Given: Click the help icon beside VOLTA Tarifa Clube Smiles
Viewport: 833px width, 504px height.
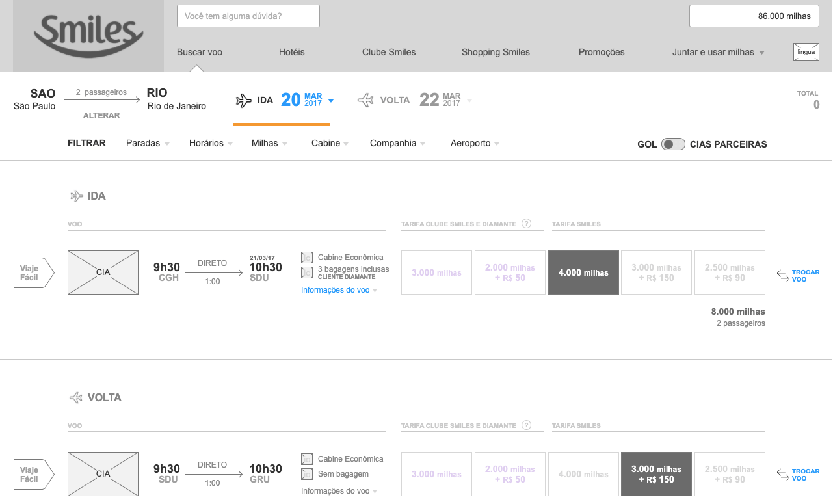Looking at the screenshot, I should click(x=527, y=425).
